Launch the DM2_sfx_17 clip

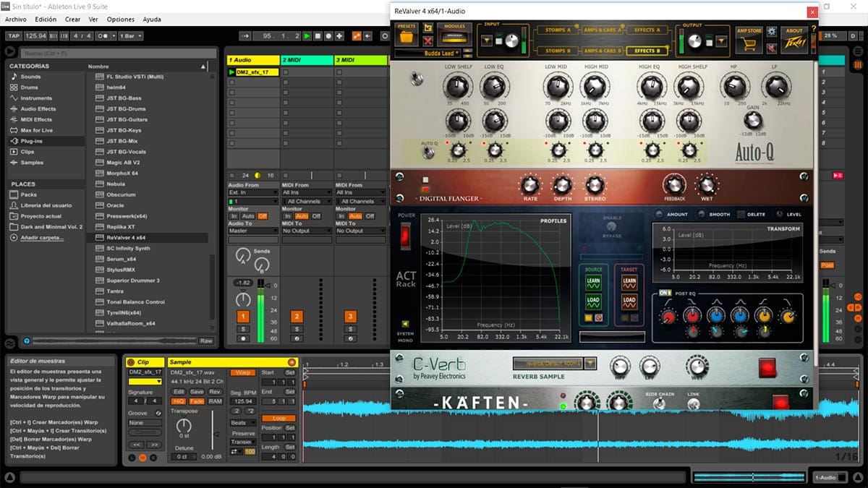tap(231, 72)
